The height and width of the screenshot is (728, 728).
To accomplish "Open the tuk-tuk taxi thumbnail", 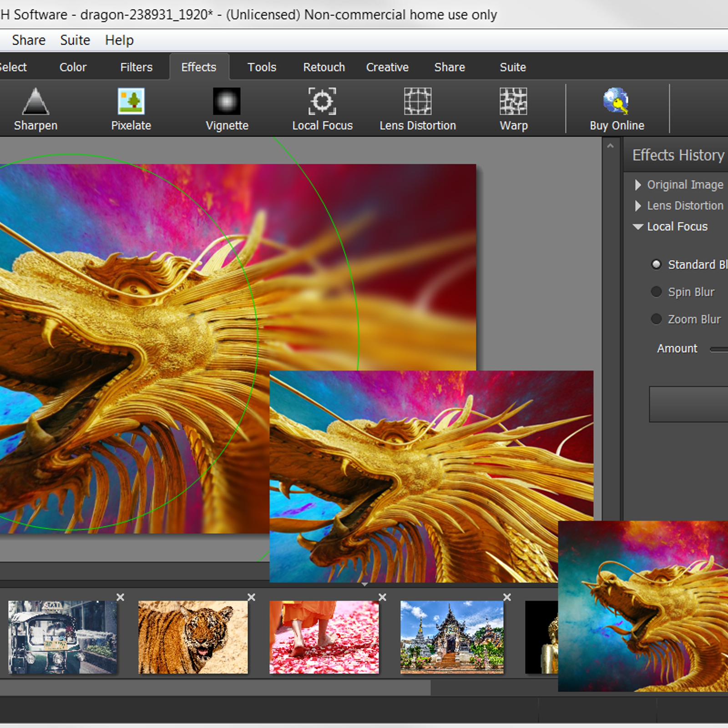I will coord(62,637).
